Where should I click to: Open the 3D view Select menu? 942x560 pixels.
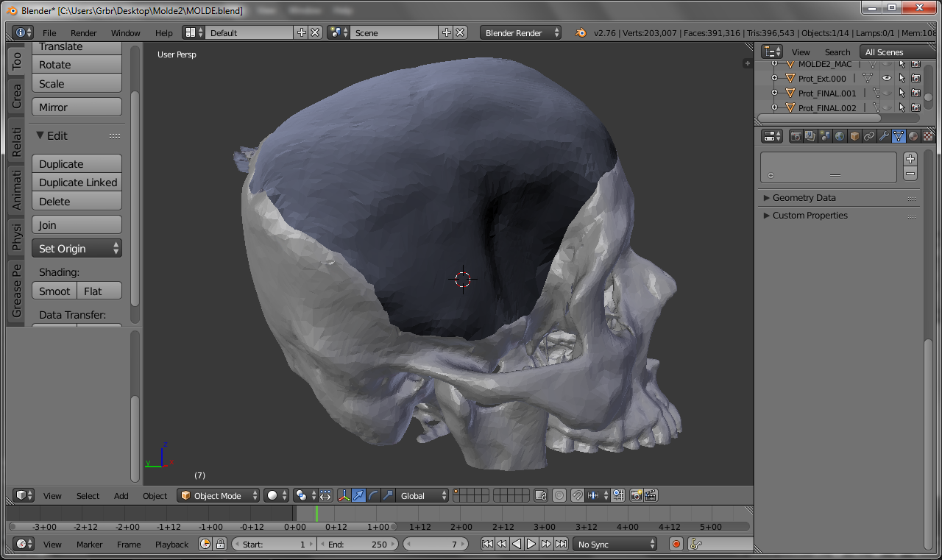[x=88, y=496]
